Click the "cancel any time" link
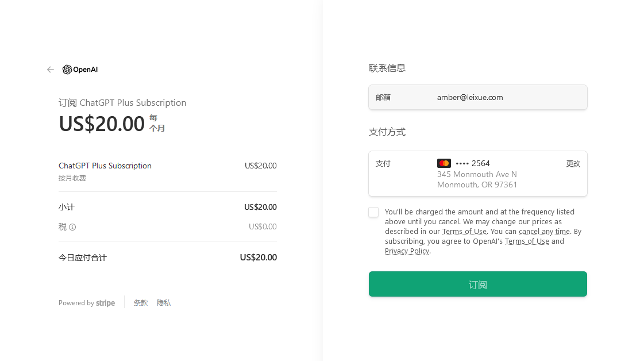 (x=544, y=232)
